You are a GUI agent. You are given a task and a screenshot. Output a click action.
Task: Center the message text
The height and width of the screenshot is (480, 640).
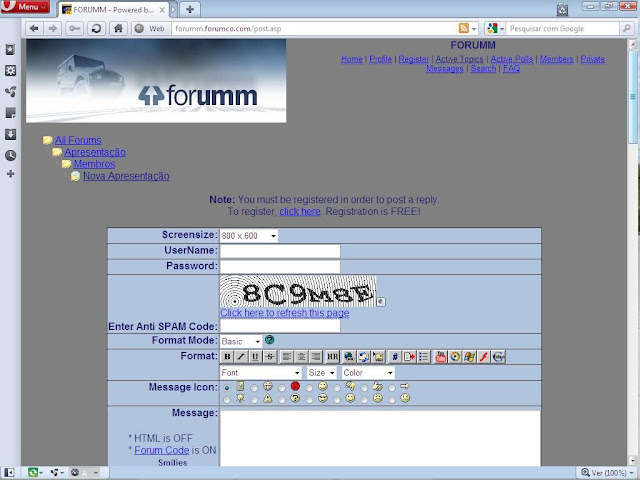click(x=301, y=357)
